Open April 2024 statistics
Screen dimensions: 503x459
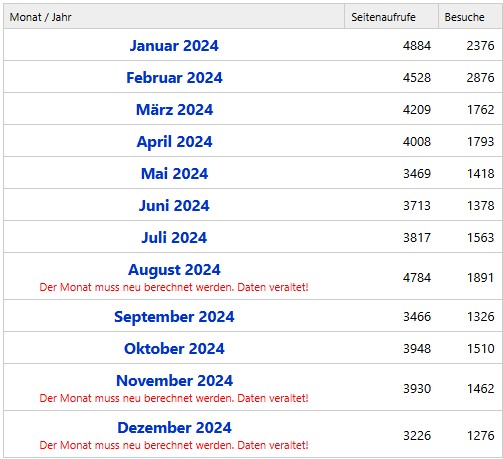click(x=174, y=142)
